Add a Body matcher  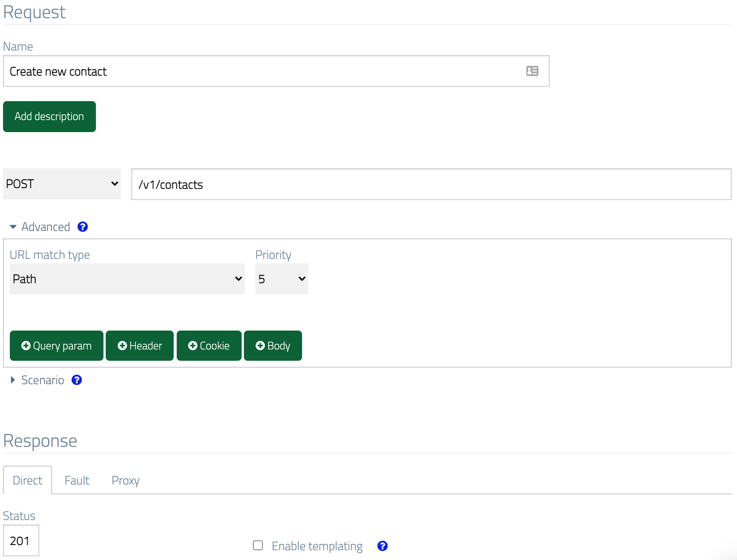273,346
